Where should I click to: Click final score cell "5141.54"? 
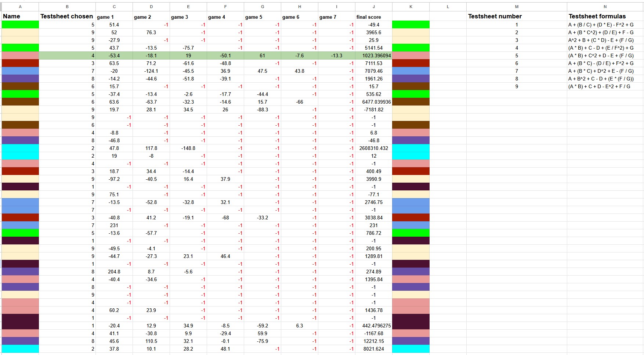click(x=374, y=48)
